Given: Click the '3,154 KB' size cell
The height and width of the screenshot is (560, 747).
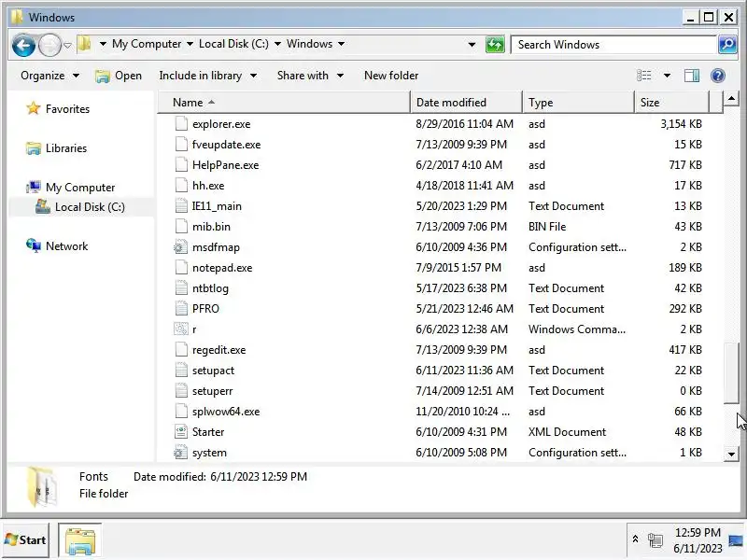Looking at the screenshot, I should (681, 124).
